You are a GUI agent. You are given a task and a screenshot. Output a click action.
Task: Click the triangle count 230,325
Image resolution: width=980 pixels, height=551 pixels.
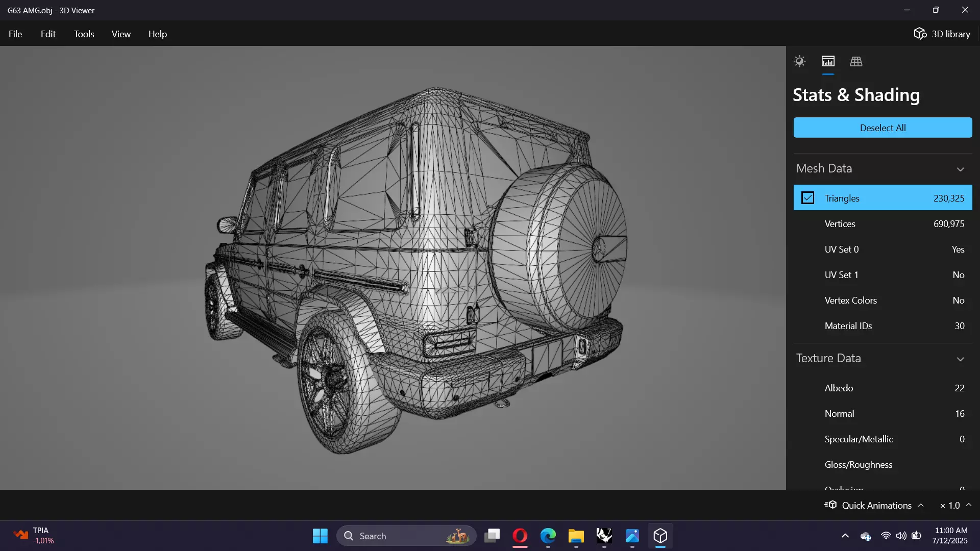[949, 198]
